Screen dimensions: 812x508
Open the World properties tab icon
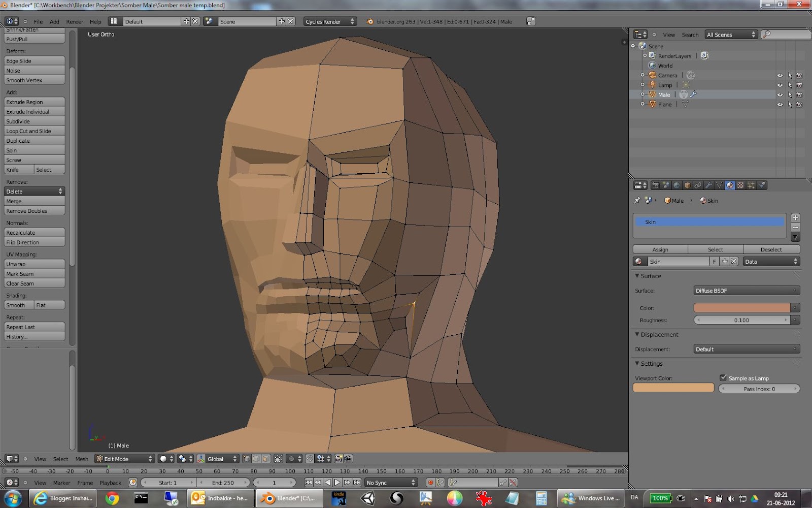point(677,185)
